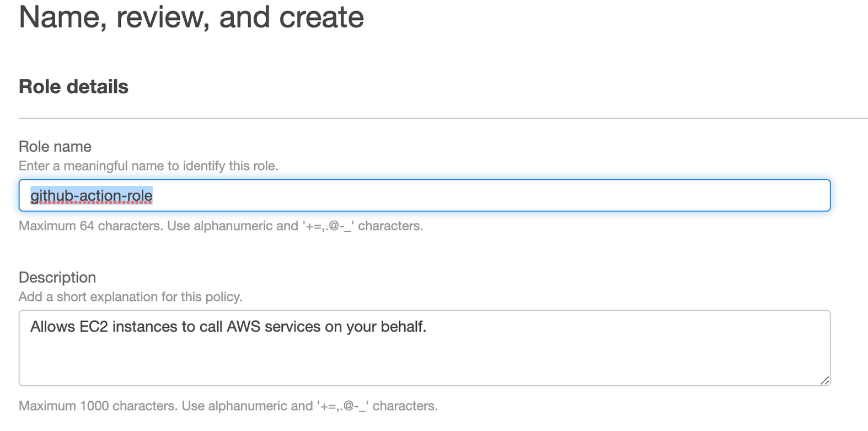Click the "Maximum 64 characters" hint text

tap(221, 226)
